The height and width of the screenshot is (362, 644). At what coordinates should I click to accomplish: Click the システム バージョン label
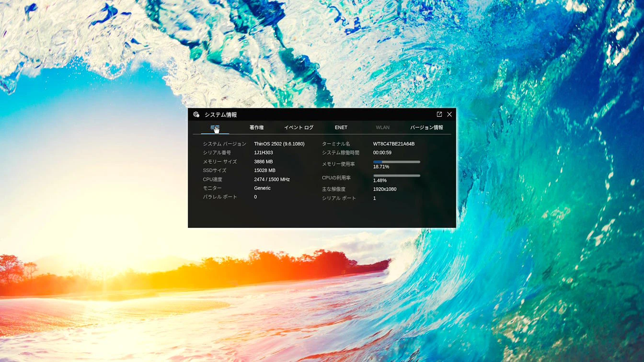[224, 144]
